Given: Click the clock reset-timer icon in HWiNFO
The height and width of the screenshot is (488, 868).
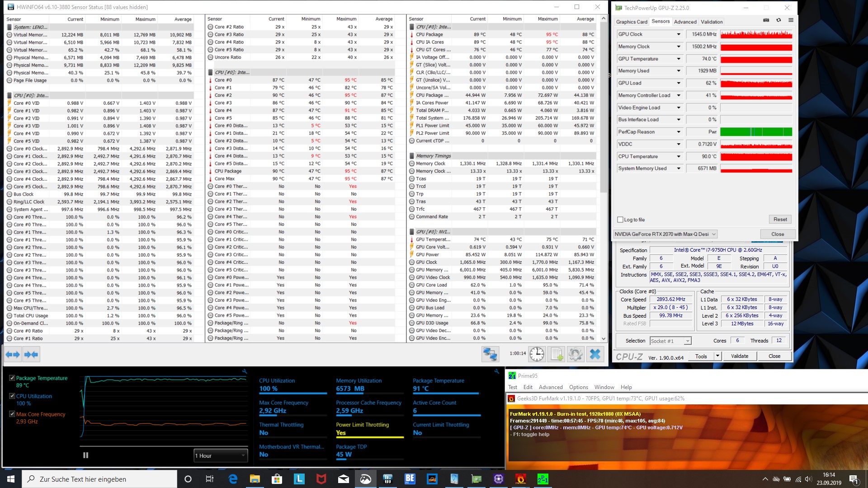Looking at the screenshot, I should coord(537,354).
